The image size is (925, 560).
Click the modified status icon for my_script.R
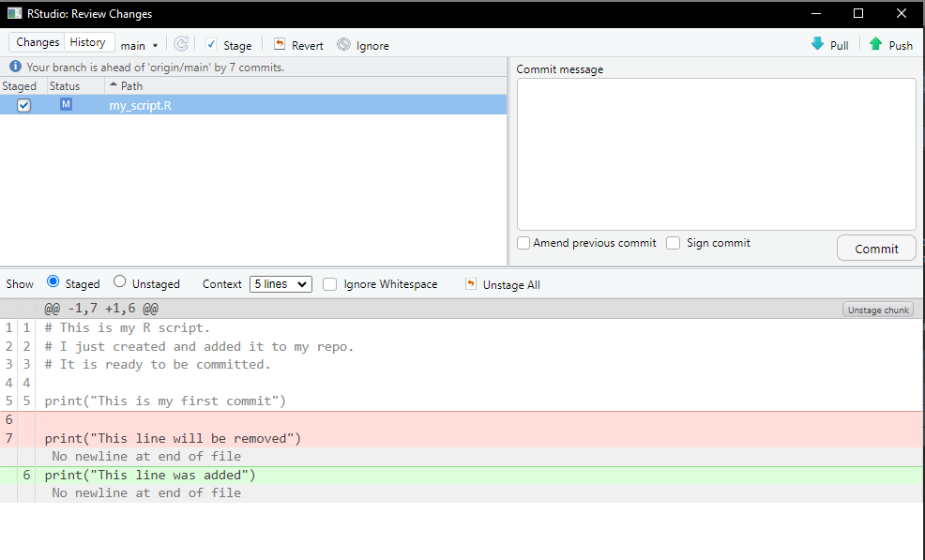66,104
